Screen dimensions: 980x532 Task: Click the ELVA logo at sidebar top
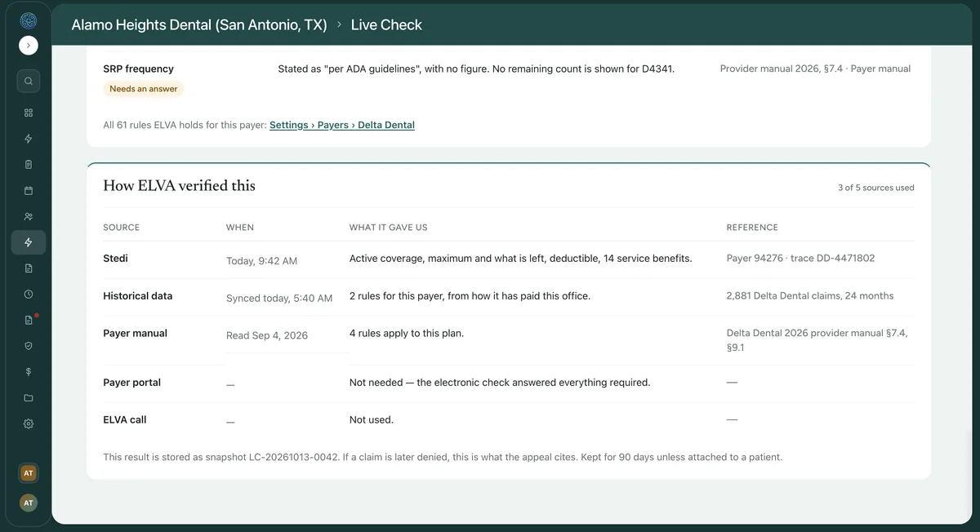[29, 20]
